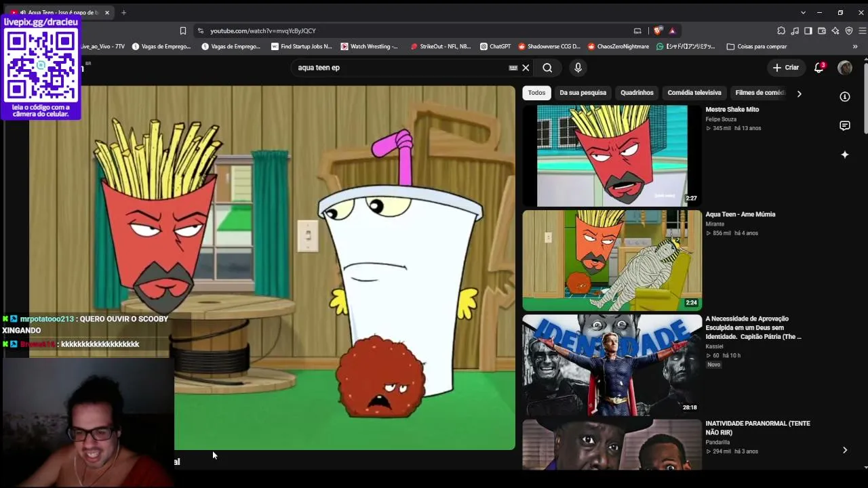This screenshot has height=488, width=868.
Task: Open site settings icon in address bar
Action: click(x=200, y=30)
